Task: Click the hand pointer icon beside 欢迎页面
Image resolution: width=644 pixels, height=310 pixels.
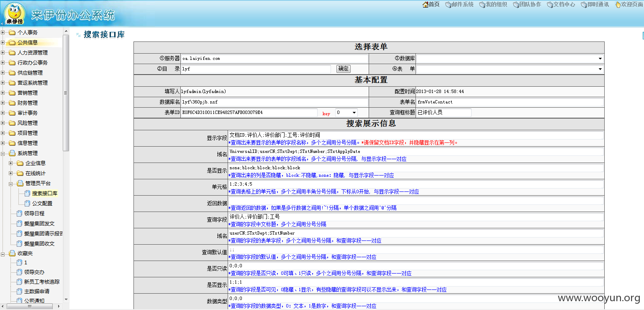Action: point(618,5)
